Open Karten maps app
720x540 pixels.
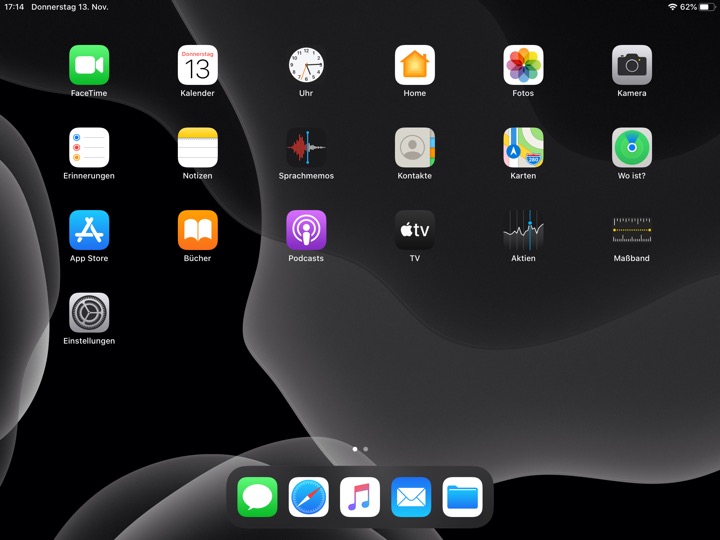point(523,148)
